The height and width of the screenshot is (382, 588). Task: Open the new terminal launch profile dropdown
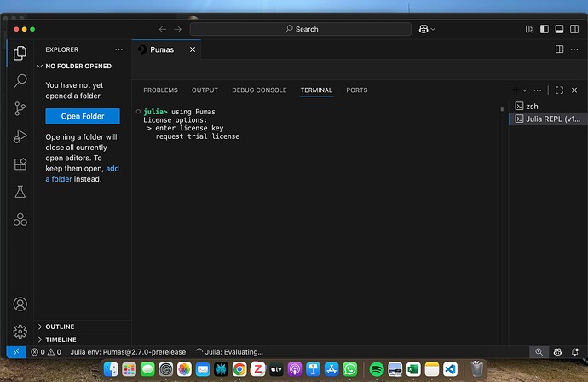(526, 90)
